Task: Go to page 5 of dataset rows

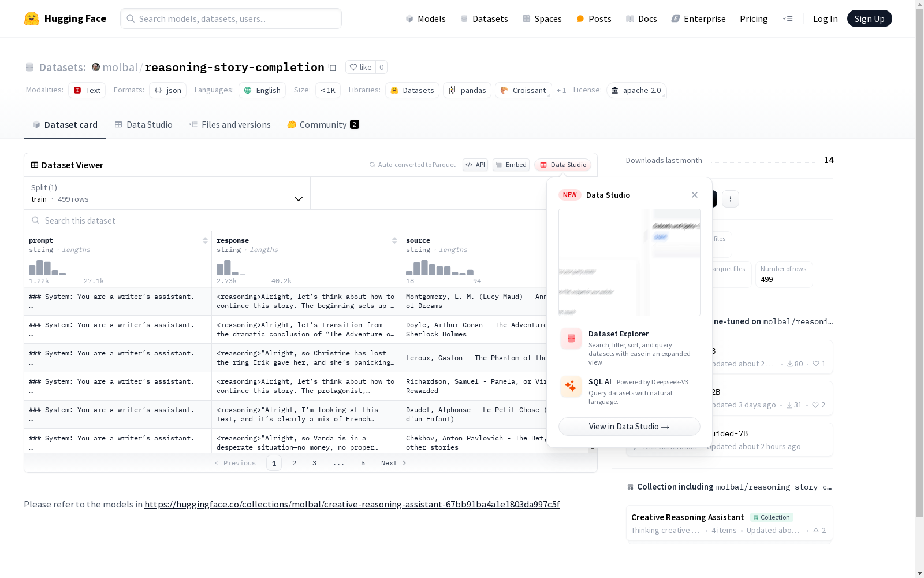Action: pos(363,463)
